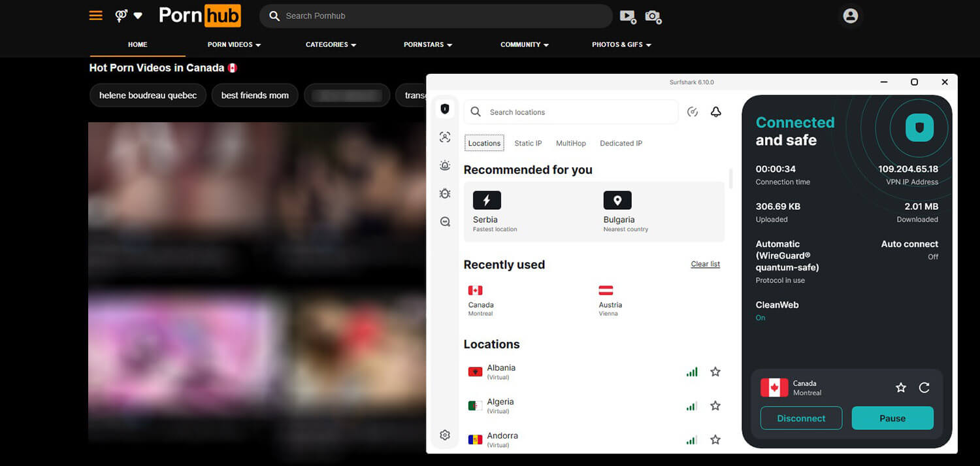
Task: Click the camera photo upload icon in the site header
Action: (x=653, y=16)
